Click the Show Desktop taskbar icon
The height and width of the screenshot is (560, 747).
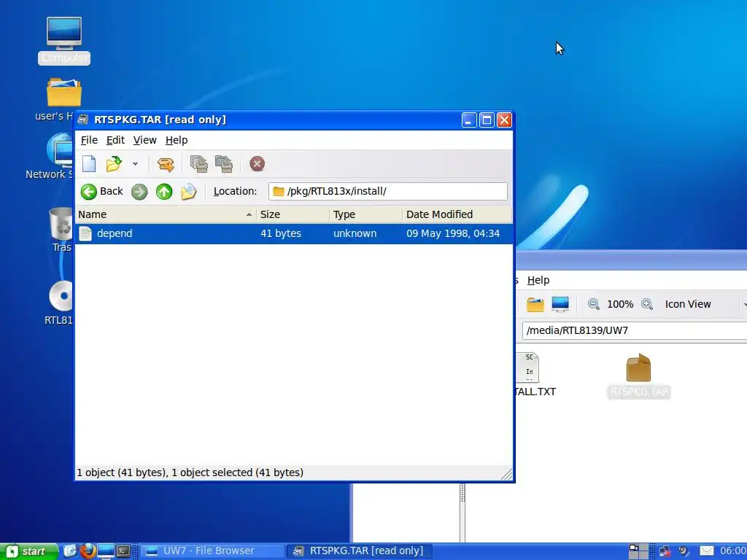(x=70, y=551)
